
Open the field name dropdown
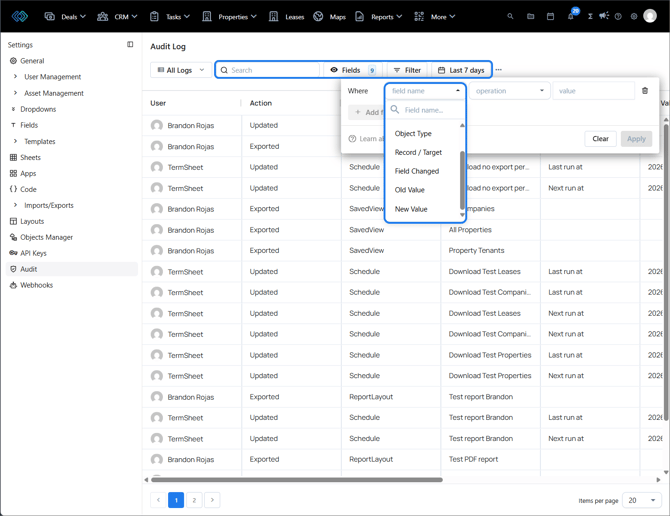pyautogui.click(x=425, y=91)
